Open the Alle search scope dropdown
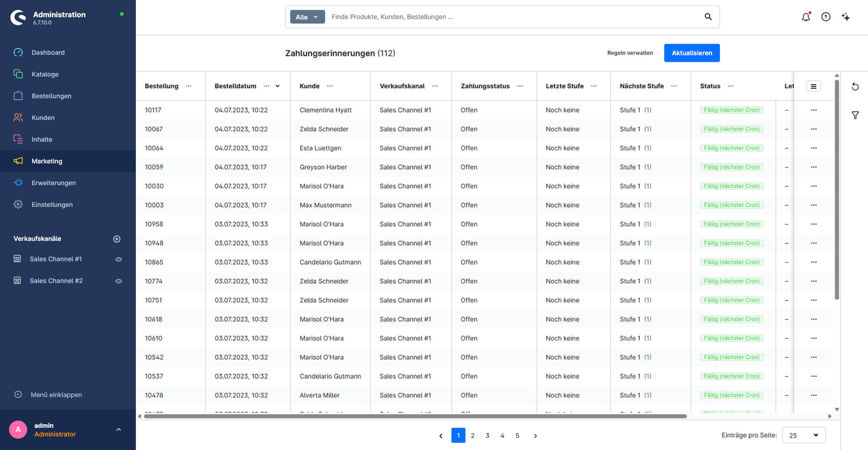868x450 pixels. click(x=307, y=17)
